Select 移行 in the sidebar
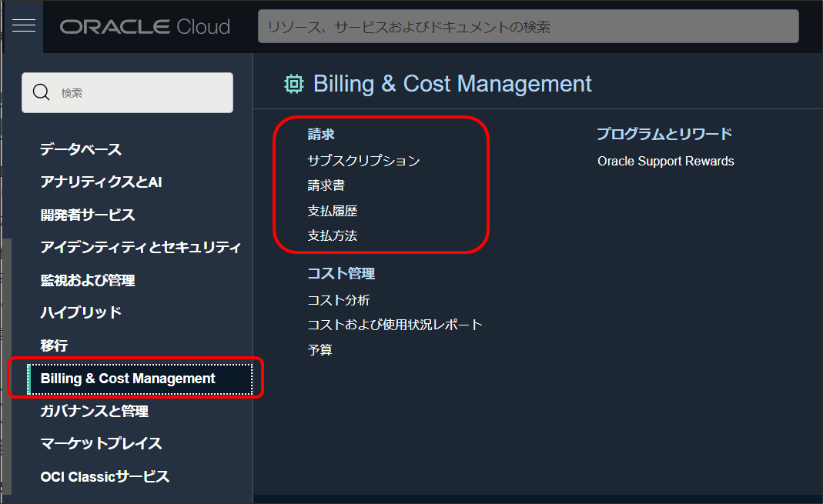The image size is (823, 504). click(x=54, y=345)
